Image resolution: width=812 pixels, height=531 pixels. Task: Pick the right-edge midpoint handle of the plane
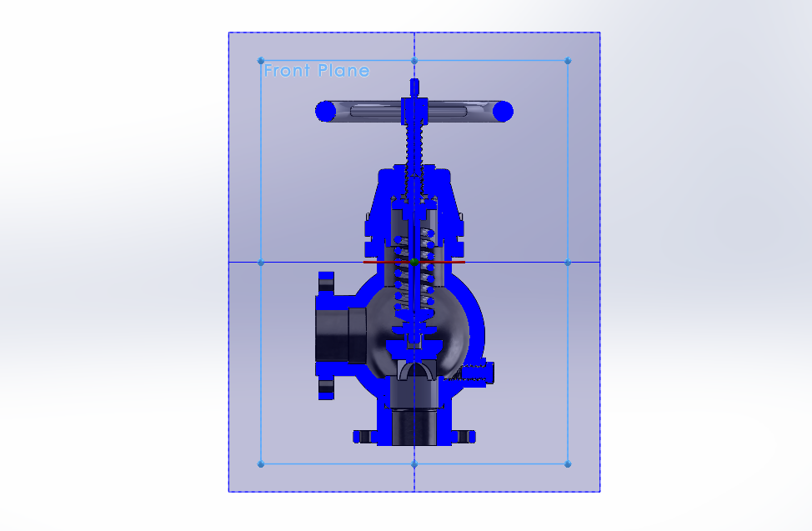568,263
